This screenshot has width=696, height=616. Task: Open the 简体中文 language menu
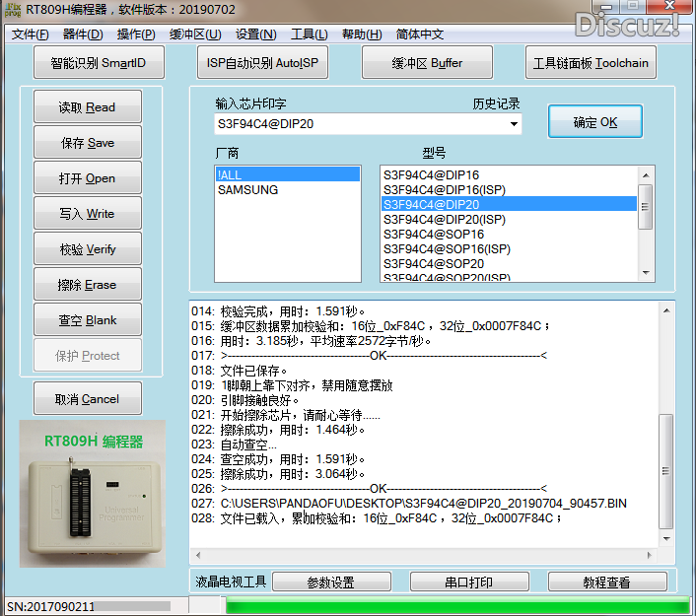[419, 34]
